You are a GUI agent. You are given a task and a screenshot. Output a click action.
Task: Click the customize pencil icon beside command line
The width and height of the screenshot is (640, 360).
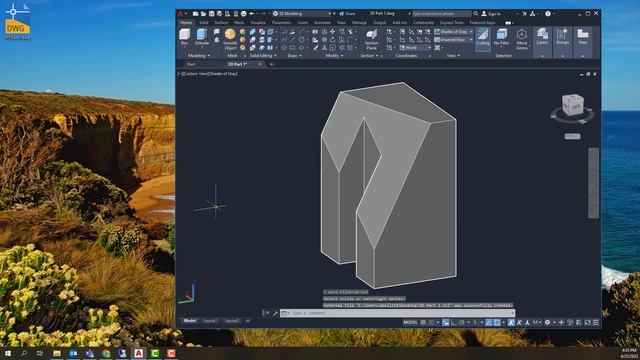[275, 313]
